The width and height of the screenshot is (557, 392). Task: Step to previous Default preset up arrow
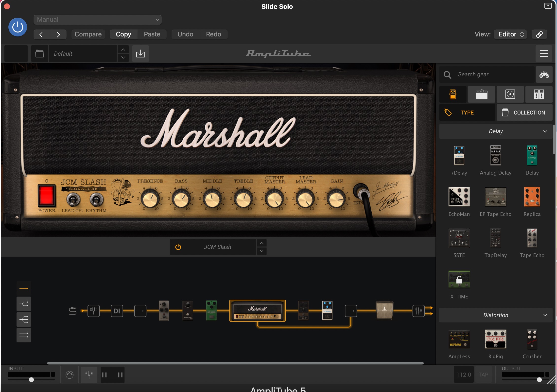[123, 49]
